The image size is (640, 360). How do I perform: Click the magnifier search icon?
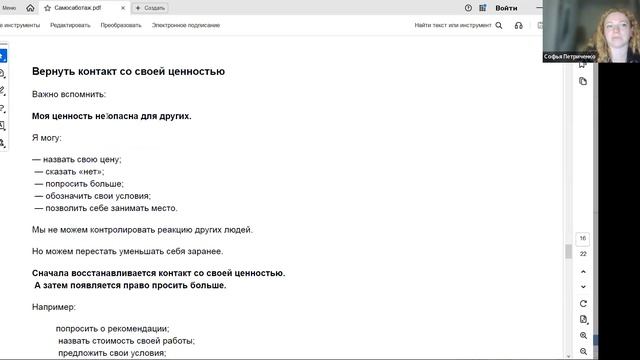(x=499, y=25)
